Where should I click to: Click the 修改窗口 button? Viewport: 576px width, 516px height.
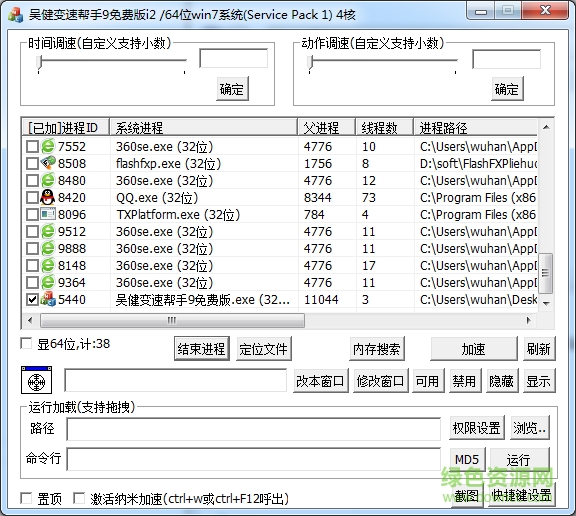tap(381, 381)
